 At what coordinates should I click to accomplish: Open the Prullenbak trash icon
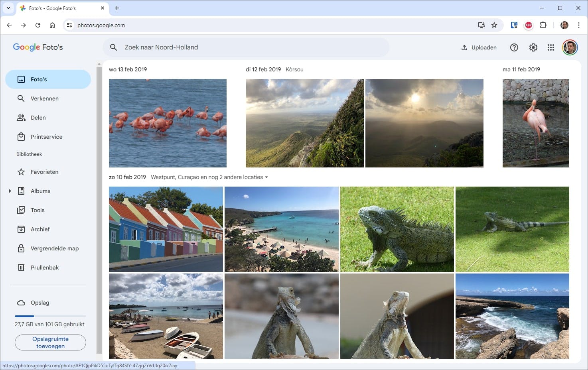(x=21, y=268)
